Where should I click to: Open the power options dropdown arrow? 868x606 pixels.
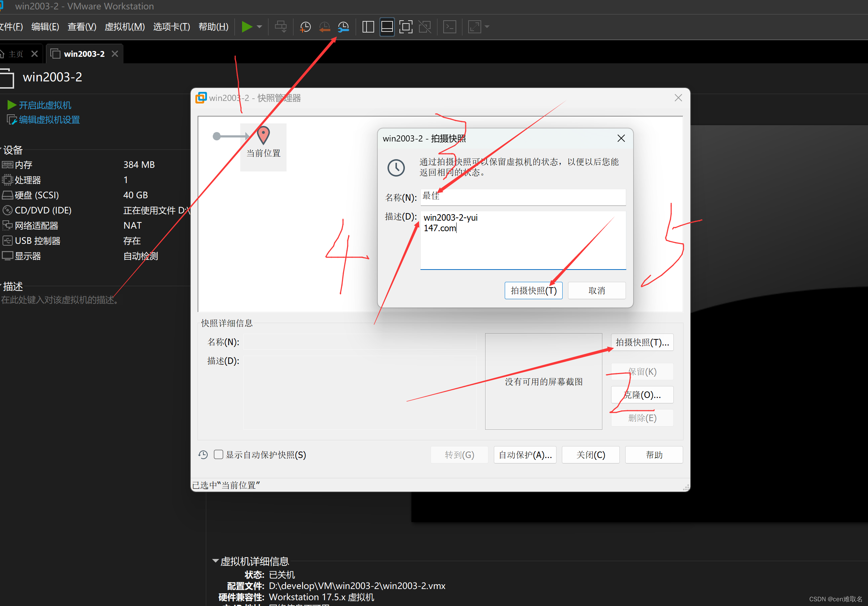[259, 27]
